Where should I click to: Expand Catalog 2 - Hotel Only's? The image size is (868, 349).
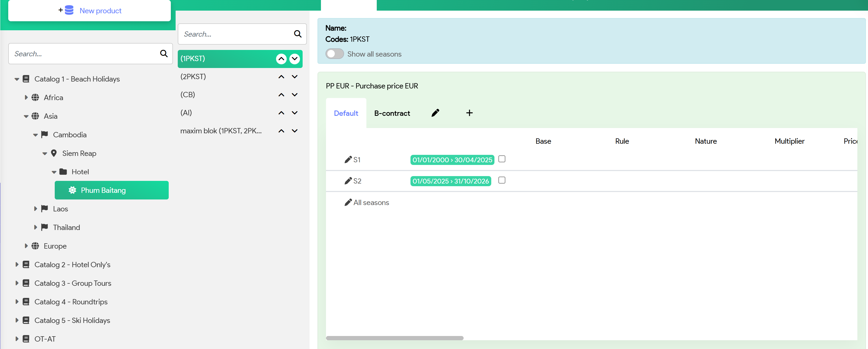(17, 265)
